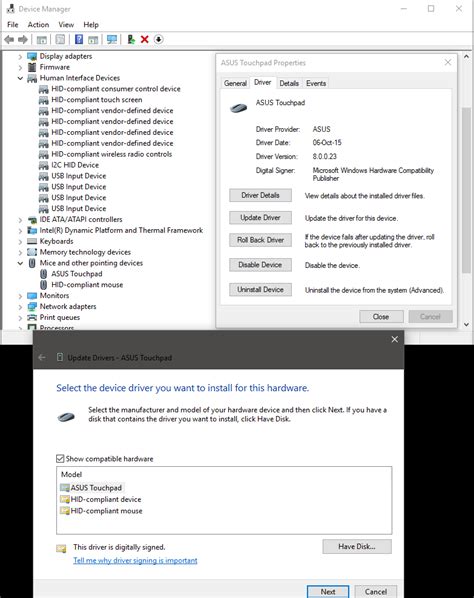Collapse the Human Interface Devices node

20,78
